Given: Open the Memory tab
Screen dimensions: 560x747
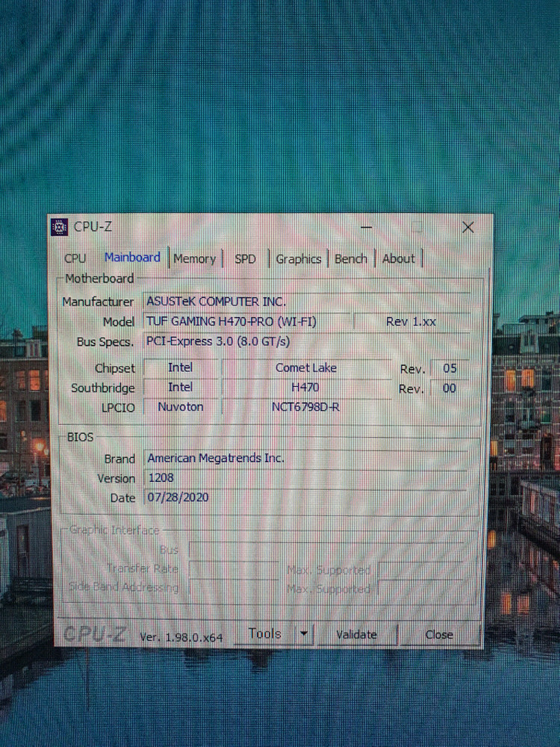Looking at the screenshot, I should [x=194, y=259].
